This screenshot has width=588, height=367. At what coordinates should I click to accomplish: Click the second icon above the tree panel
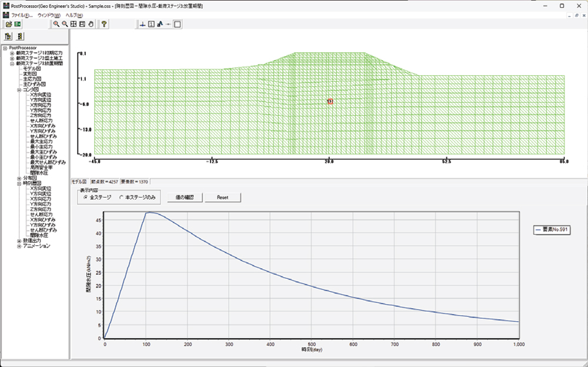pos(20,36)
